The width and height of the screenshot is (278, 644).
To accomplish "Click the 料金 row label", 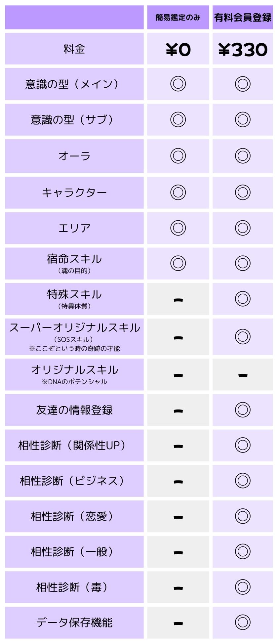I will tap(74, 49).
